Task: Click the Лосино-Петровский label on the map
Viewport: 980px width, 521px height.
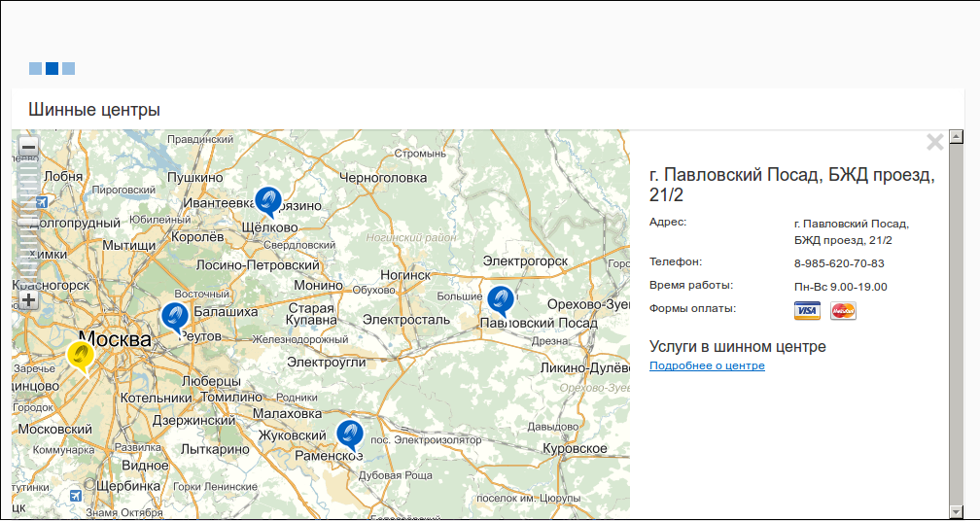Action: coord(259,265)
